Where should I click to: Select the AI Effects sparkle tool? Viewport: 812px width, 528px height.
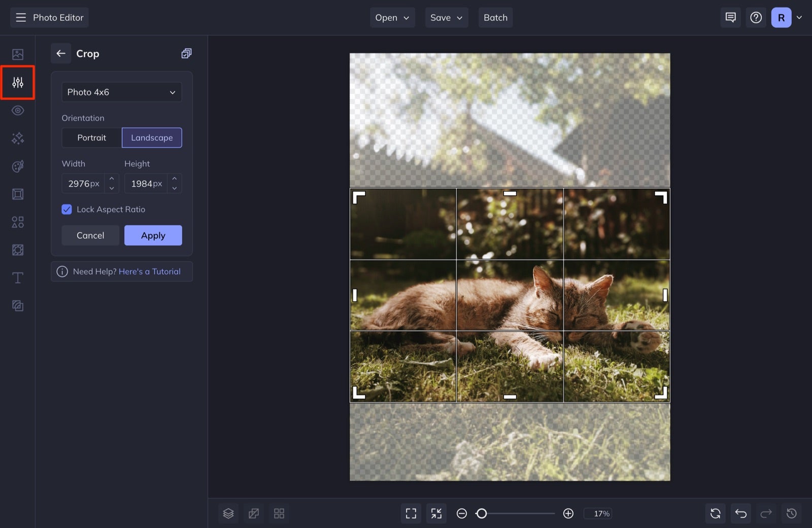click(x=18, y=138)
